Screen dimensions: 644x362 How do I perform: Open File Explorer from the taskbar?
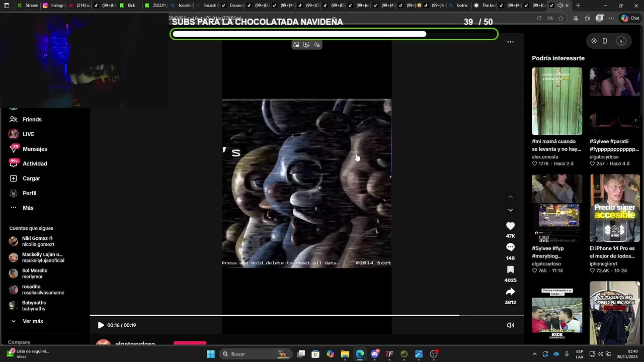[x=345, y=354]
